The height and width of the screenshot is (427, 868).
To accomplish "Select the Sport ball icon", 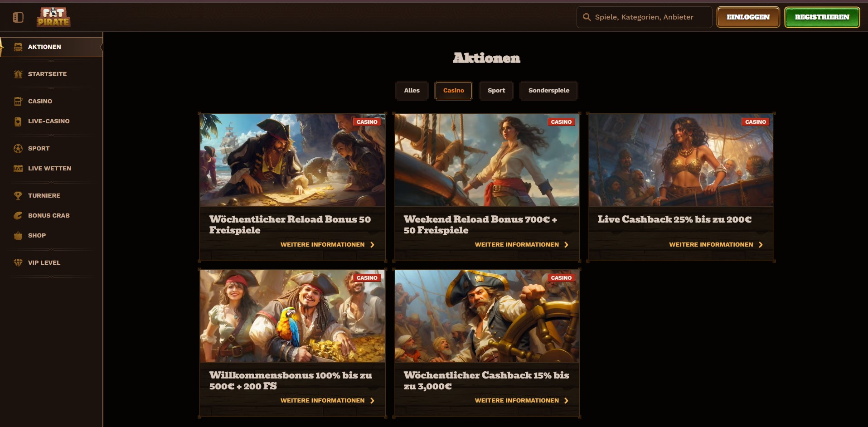I will point(18,149).
